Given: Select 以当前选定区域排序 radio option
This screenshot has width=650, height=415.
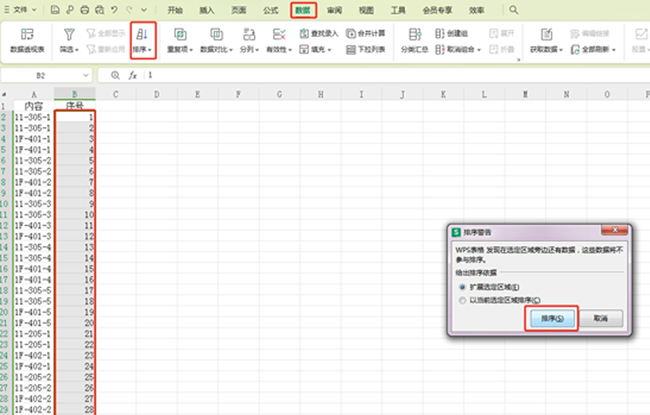Looking at the screenshot, I should (x=461, y=299).
